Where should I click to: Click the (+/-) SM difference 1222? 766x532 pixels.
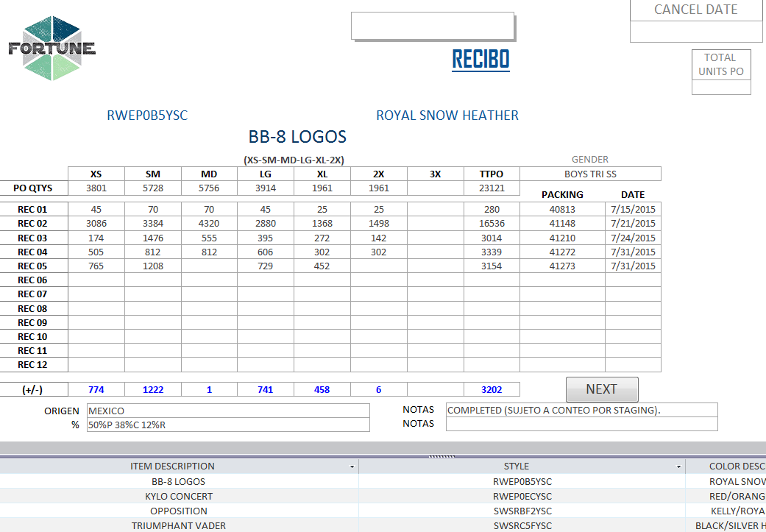153,389
